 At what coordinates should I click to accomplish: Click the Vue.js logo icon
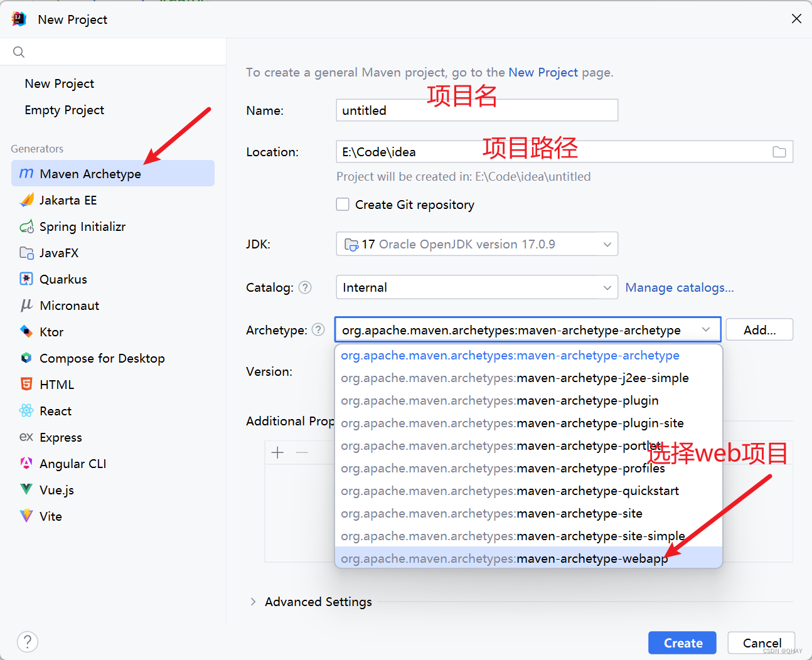[26, 489]
